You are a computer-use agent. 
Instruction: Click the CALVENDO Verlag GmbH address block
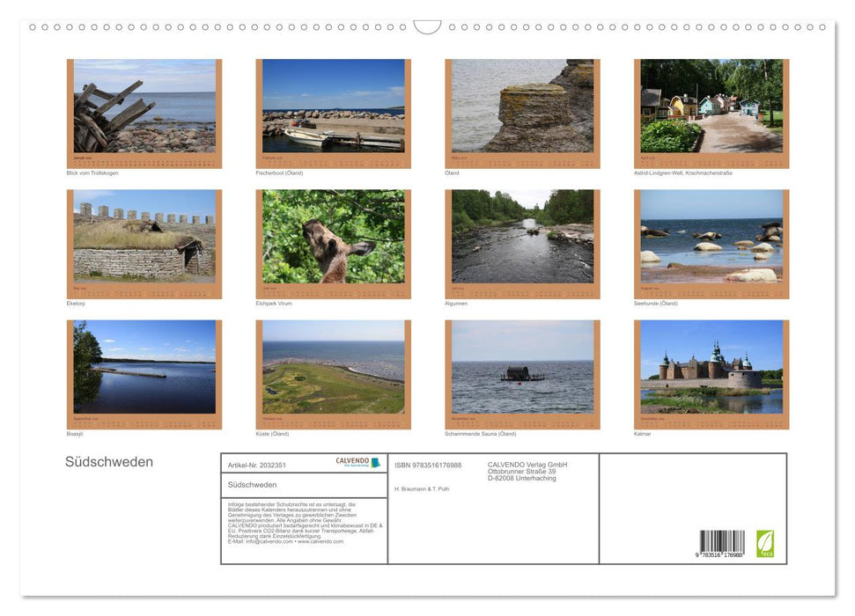coord(527,471)
